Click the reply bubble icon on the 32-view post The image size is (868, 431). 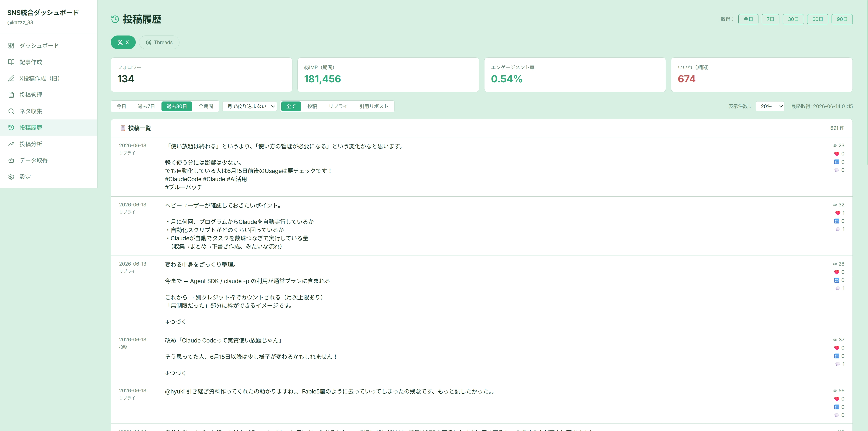838,229
